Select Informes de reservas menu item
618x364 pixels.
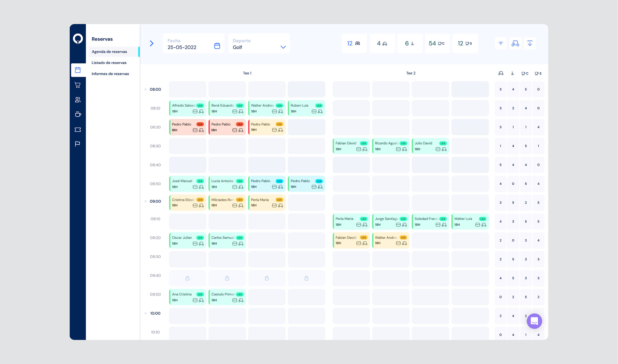tap(110, 74)
